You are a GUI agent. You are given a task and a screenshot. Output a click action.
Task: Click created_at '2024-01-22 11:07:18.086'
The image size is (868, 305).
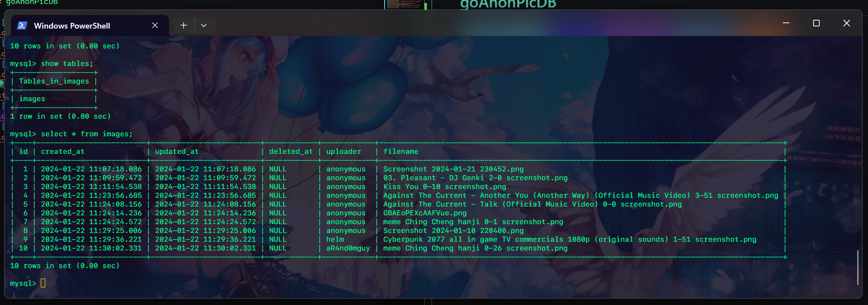pyautogui.click(x=91, y=169)
